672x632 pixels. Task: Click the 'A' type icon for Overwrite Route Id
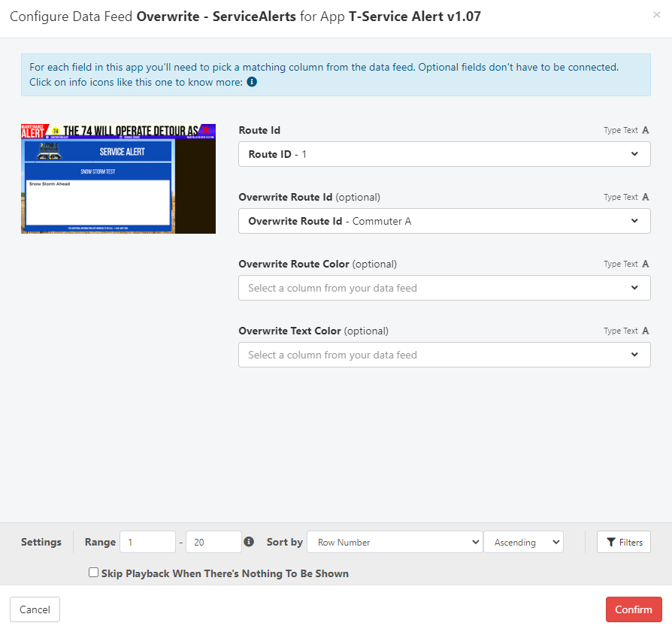(646, 197)
